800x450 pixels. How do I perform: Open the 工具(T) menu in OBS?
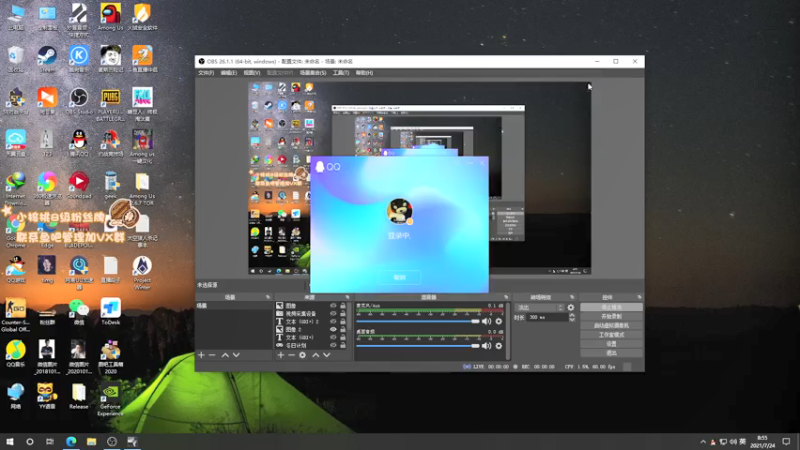coord(341,73)
